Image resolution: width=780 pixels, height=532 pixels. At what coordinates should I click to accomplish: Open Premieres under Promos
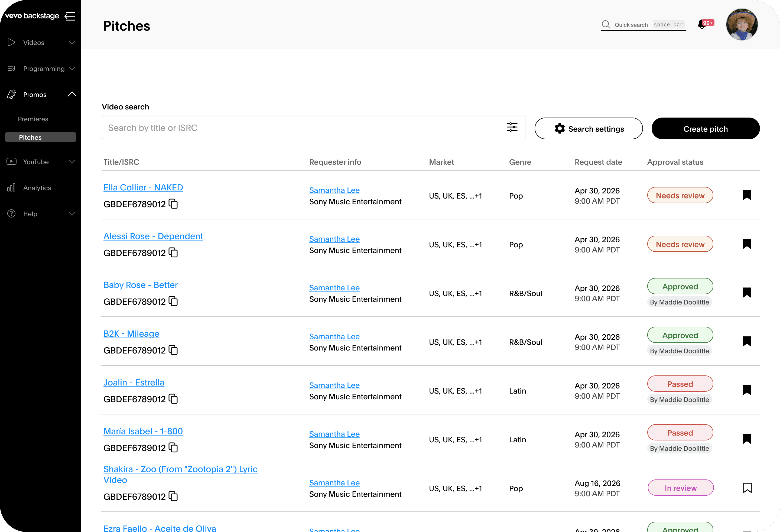tap(33, 119)
